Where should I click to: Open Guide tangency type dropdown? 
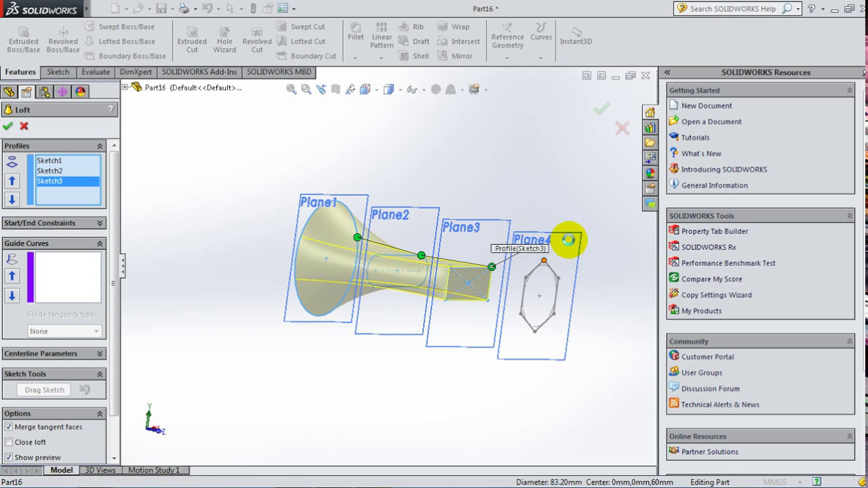click(x=64, y=331)
